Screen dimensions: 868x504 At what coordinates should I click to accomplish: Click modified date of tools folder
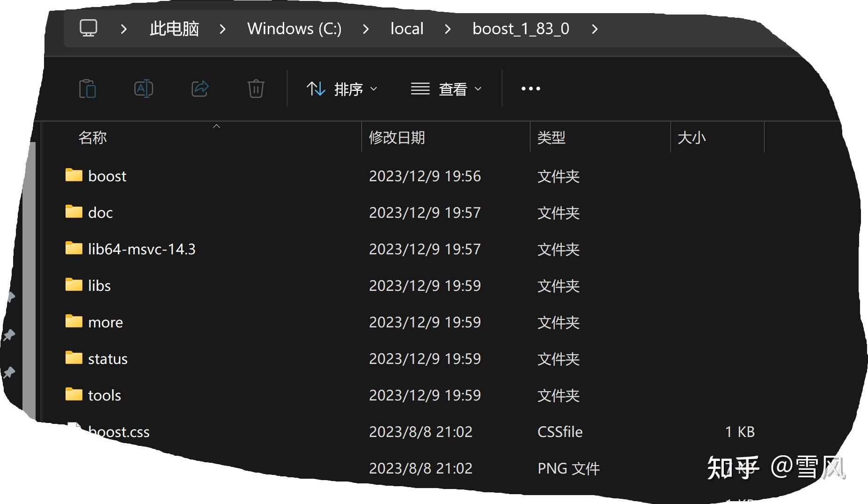click(425, 395)
